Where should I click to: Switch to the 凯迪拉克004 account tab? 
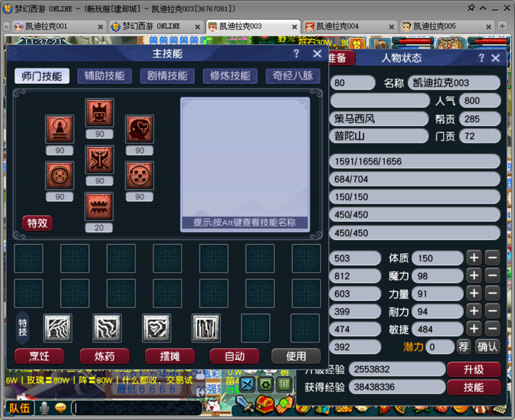[x=349, y=27]
